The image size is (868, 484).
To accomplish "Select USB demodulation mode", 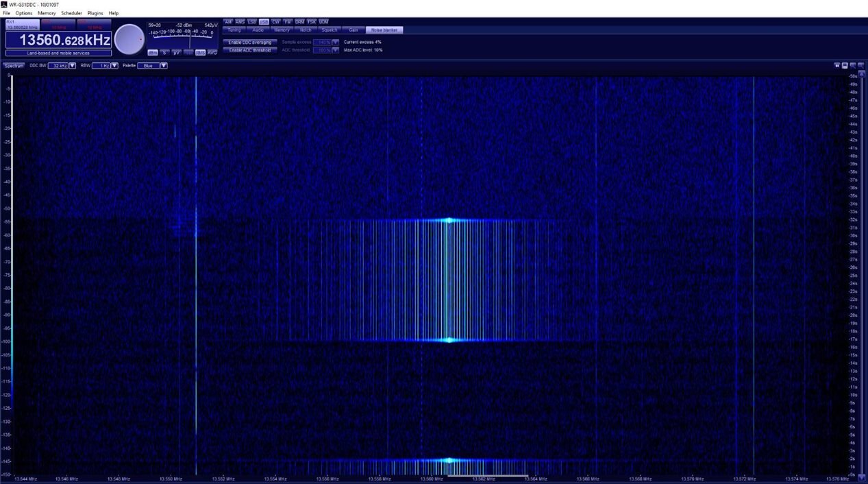I will pyautogui.click(x=264, y=21).
